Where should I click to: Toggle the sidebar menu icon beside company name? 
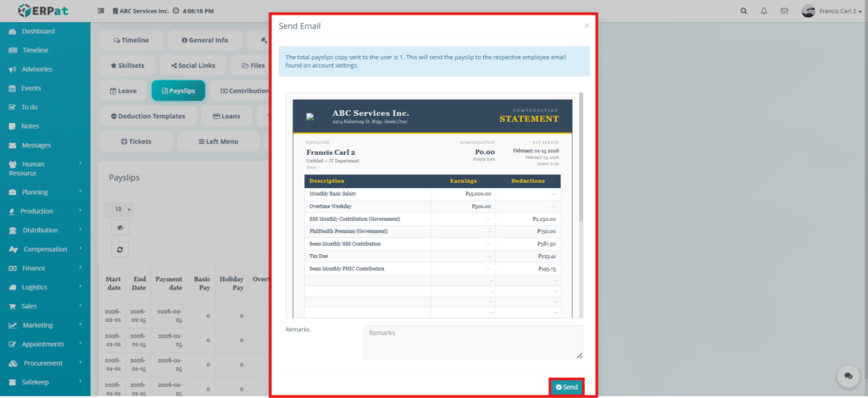pos(102,11)
